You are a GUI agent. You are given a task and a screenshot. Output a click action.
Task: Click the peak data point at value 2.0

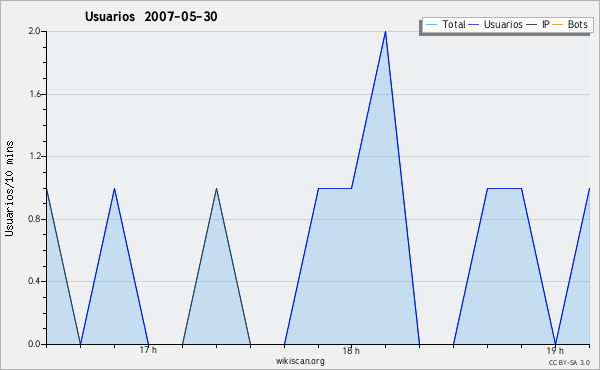tap(385, 32)
